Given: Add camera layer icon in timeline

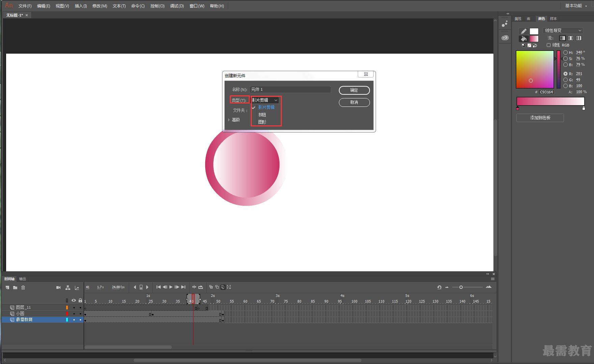Looking at the screenshot, I should point(58,287).
